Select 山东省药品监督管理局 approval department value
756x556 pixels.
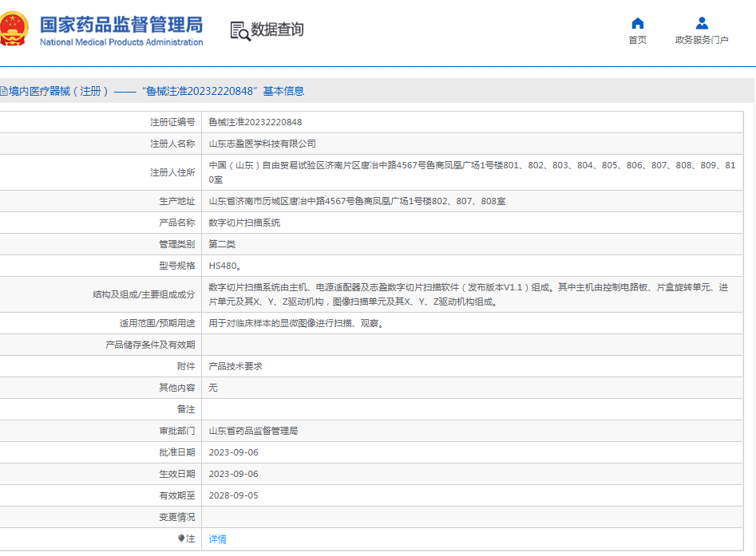[253, 431]
